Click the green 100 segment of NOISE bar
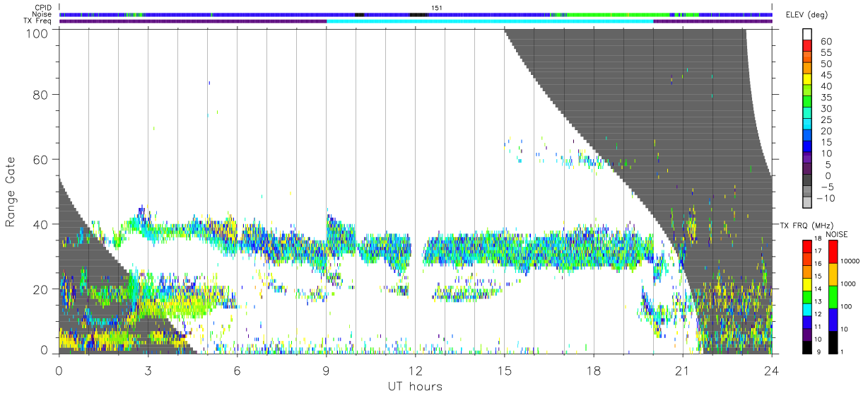 pos(832,296)
